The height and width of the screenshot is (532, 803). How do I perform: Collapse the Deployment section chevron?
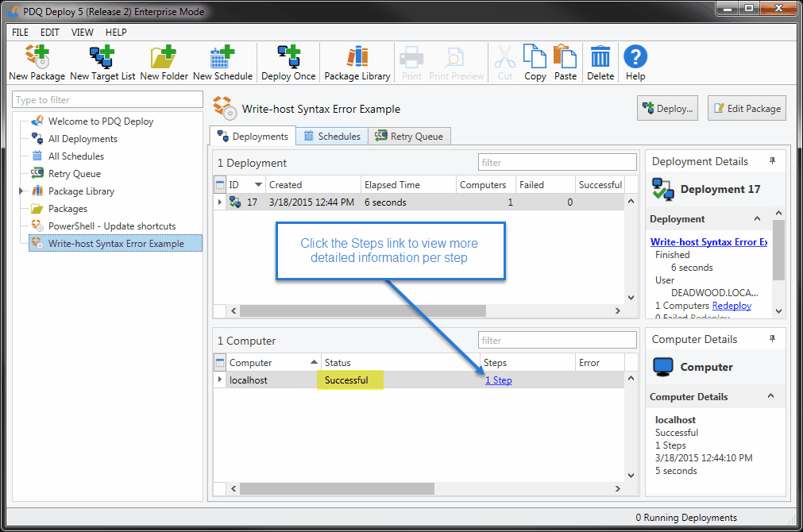coord(757,218)
